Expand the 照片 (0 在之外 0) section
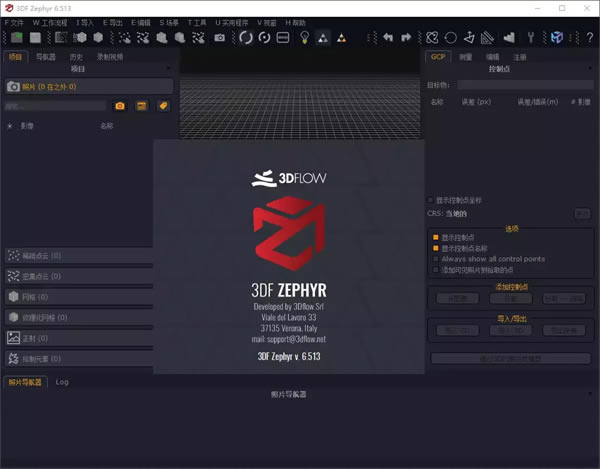Screen dimensions: 600x469 pos(89,87)
